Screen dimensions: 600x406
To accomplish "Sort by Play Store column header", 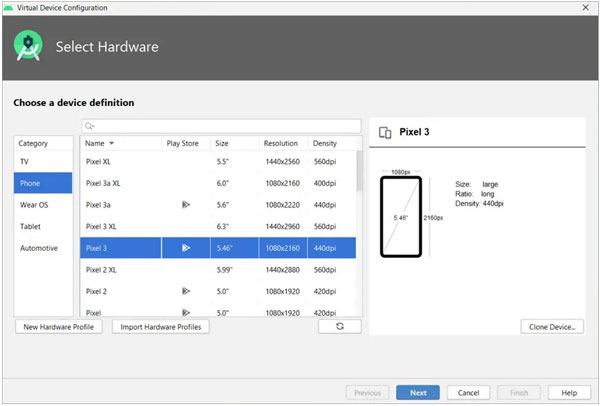I will click(x=183, y=143).
